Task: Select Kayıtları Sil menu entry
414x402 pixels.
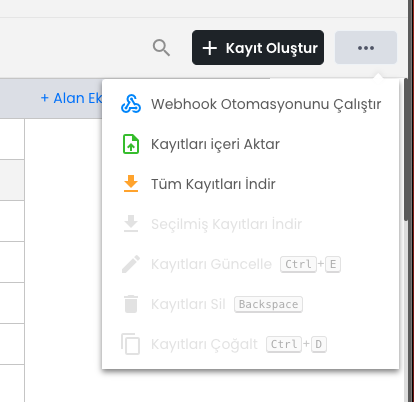Action: coord(251,304)
